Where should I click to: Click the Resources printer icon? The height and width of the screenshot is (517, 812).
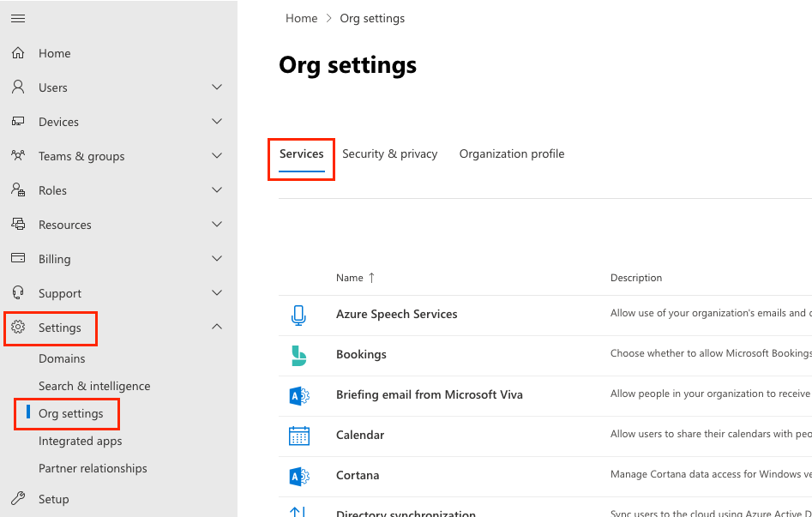point(18,224)
